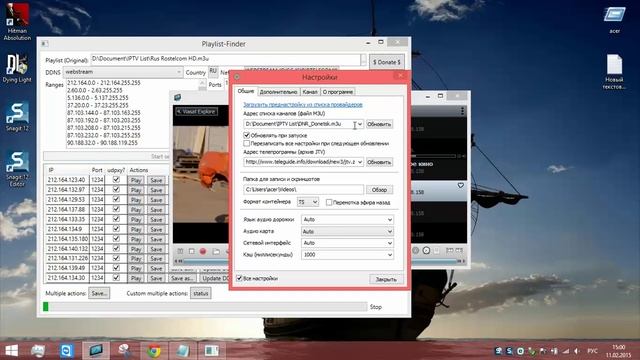Click the volume icon in system tray
Screen dimensions: 640x360
(x=577, y=351)
